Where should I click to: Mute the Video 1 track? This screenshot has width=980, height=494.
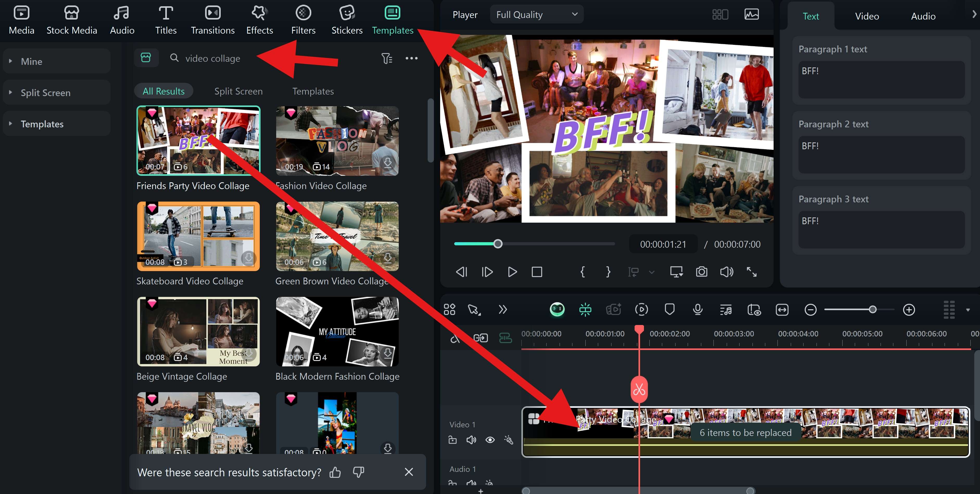471,440
